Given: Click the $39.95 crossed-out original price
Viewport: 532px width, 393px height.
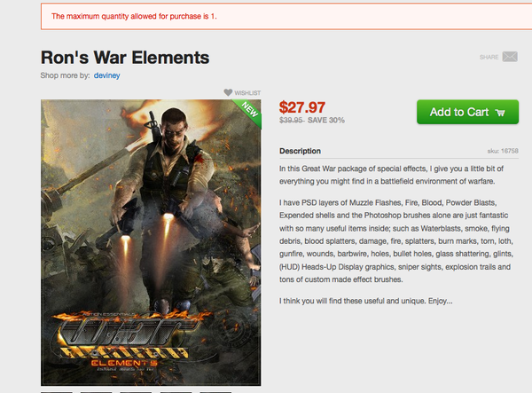Looking at the screenshot, I should pos(291,121).
